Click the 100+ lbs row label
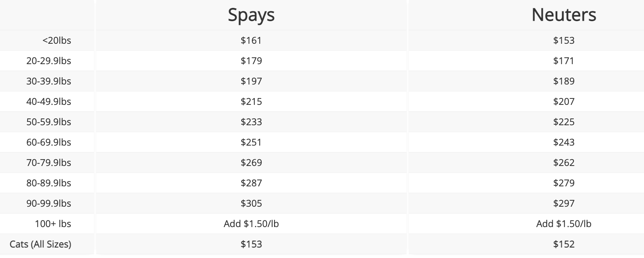The width and height of the screenshot is (644, 258). coord(53,224)
